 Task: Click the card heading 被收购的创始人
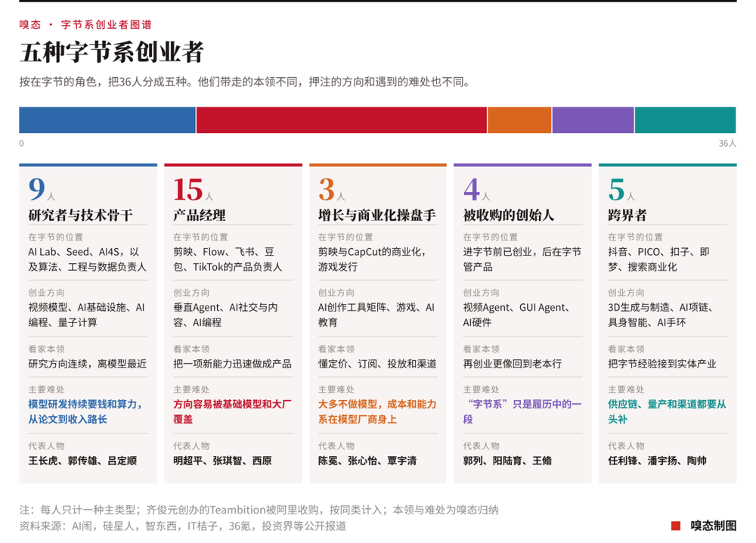(x=508, y=215)
